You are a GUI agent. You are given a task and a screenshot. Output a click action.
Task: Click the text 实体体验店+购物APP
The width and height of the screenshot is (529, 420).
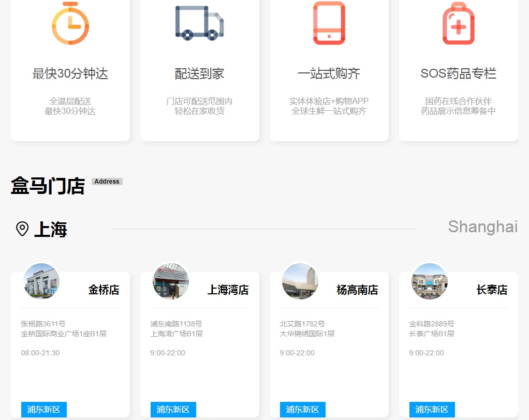point(329,101)
